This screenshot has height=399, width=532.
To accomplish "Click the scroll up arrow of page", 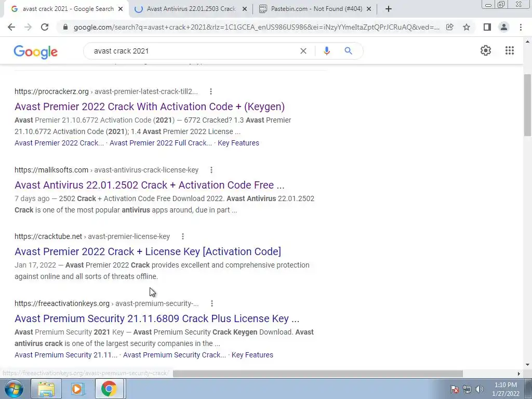I will (x=528, y=42).
